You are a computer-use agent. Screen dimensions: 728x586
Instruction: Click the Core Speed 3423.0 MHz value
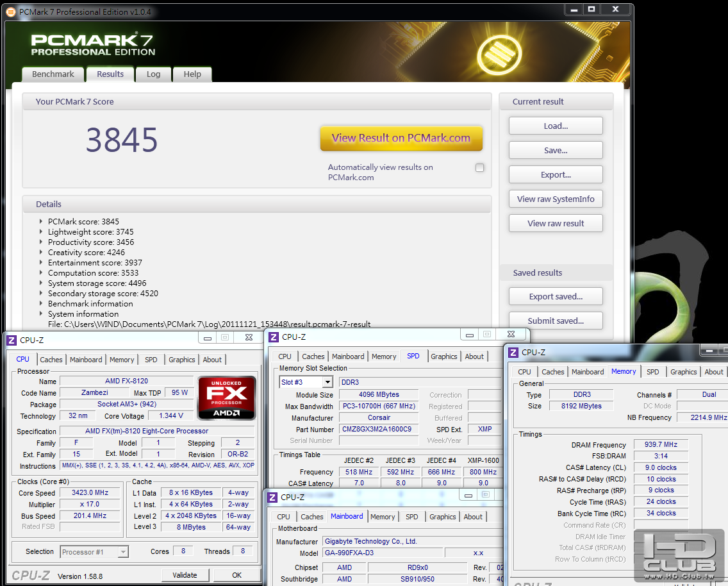(90, 492)
